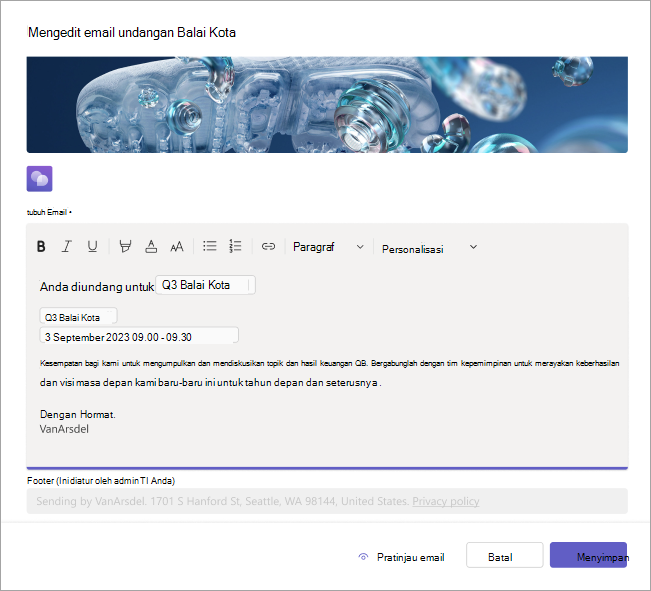
Task: Open the Privacy policy link in footer
Action: click(x=445, y=501)
